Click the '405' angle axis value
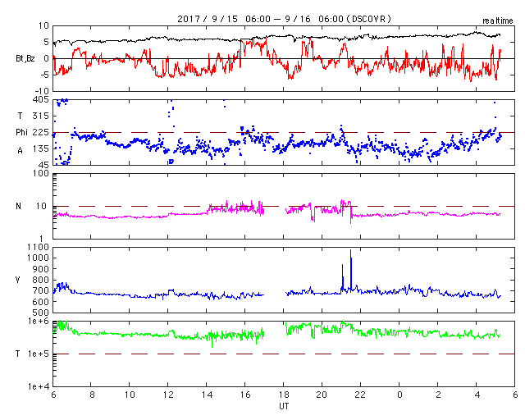 [x=40, y=99]
